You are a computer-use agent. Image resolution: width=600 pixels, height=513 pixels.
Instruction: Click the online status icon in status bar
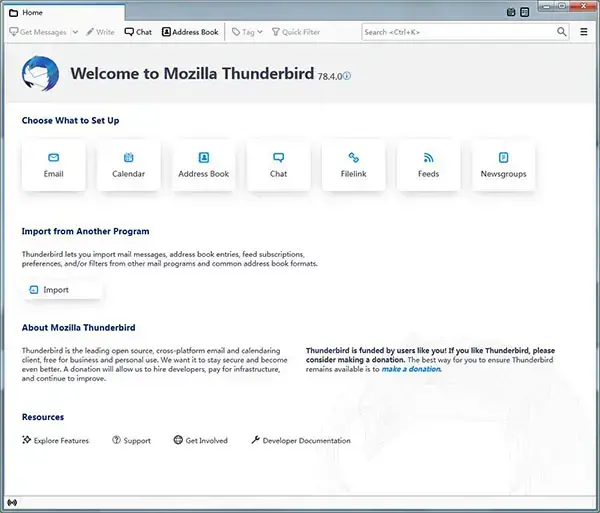[x=12, y=502]
